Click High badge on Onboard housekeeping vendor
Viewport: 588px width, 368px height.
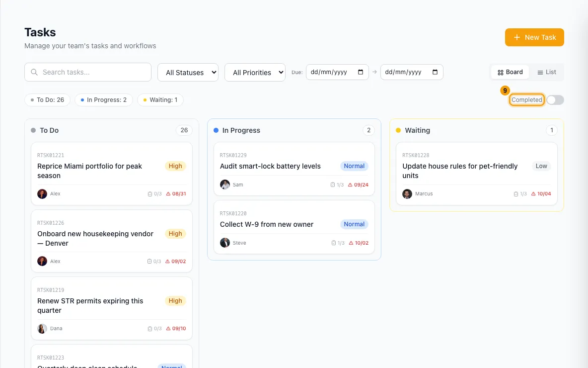(175, 234)
